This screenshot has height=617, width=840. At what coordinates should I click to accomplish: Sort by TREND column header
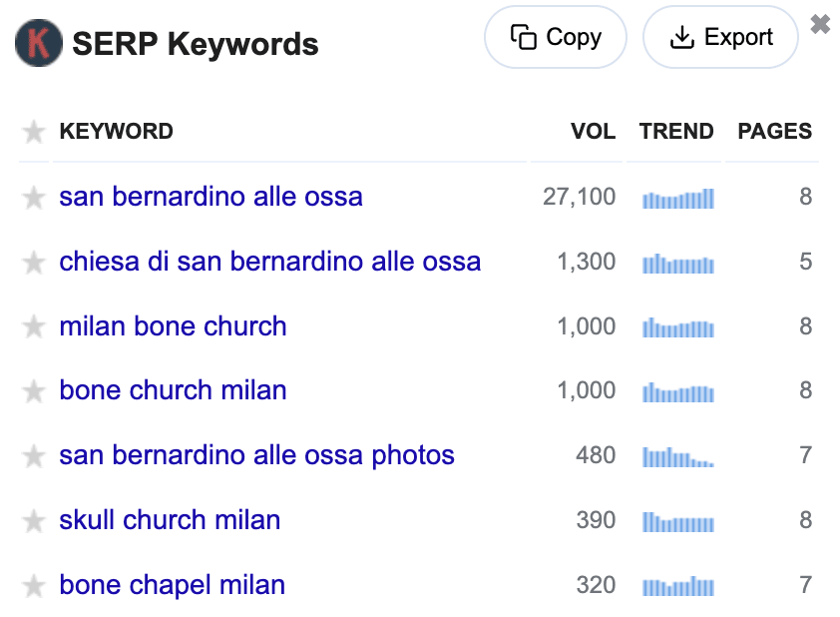point(676,132)
